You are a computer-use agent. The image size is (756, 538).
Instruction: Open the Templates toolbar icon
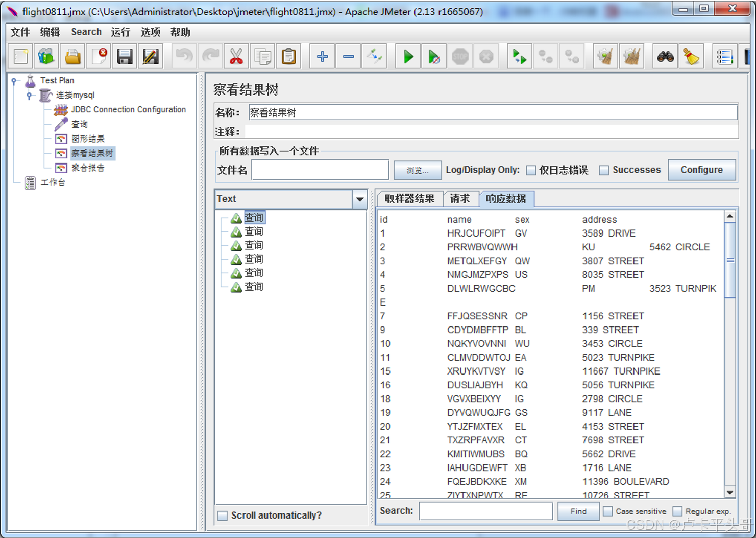click(x=46, y=56)
